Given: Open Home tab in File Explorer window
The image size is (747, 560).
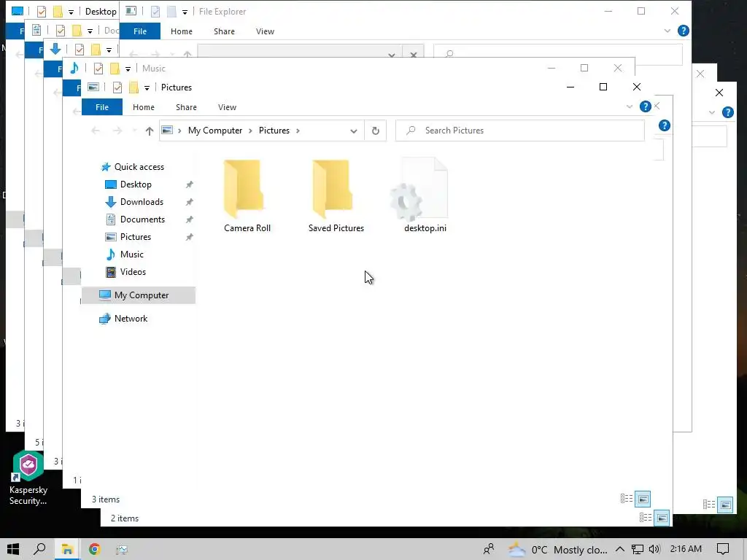Looking at the screenshot, I should [182, 31].
